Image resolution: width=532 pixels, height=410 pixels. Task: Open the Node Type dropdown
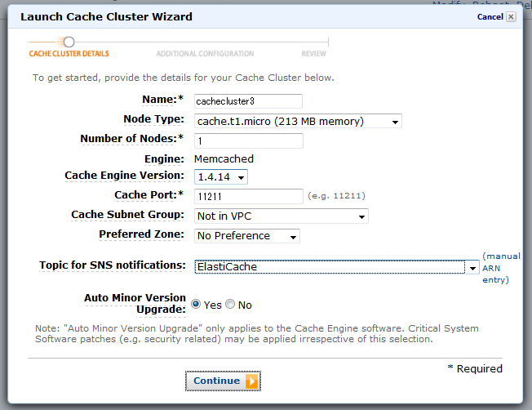click(x=298, y=121)
